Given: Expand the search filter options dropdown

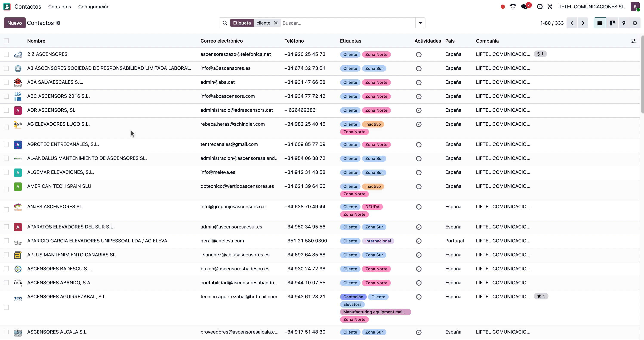Looking at the screenshot, I should pyautogui.click(x=420, y=23).
